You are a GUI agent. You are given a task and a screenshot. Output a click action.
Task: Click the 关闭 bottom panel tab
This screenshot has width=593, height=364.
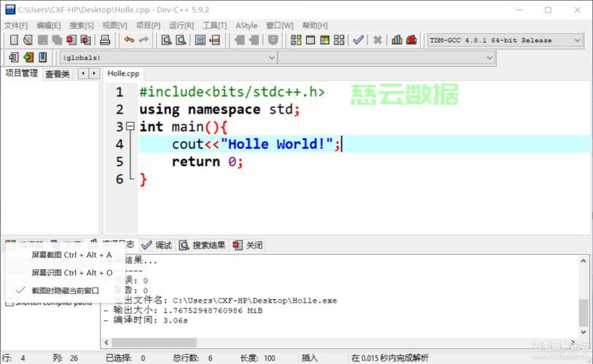pos(248,245)
